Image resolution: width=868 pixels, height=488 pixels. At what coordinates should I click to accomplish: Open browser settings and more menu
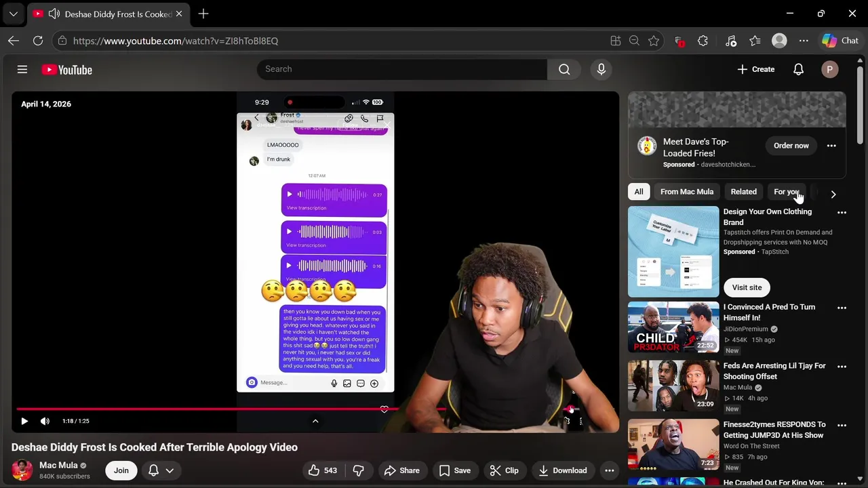tap(804, 41)
